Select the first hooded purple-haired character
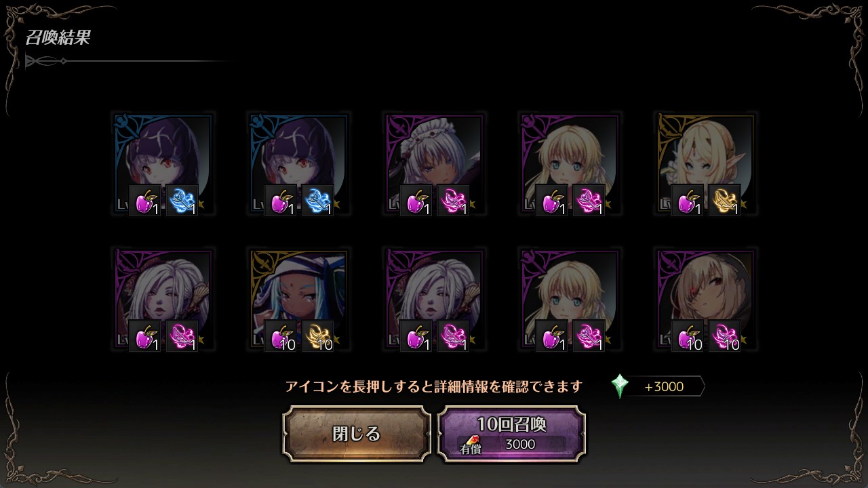This screenshot has width=868, height=488. (163, 164)
